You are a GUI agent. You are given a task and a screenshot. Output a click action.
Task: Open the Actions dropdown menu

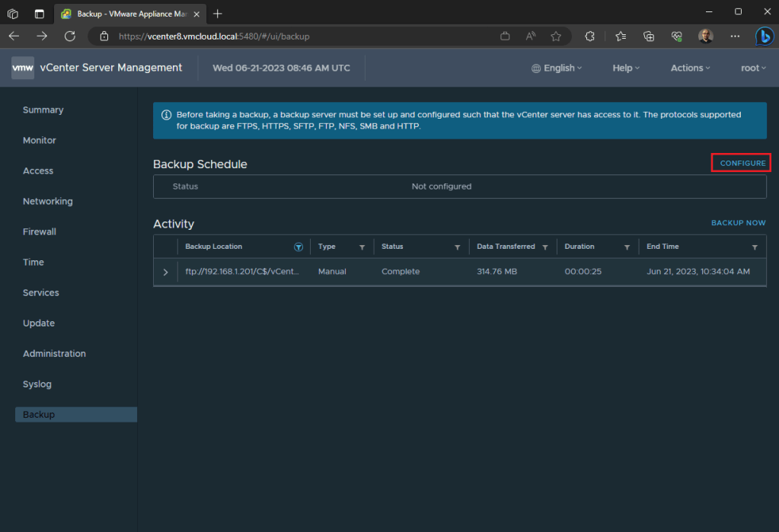(690, 68)
